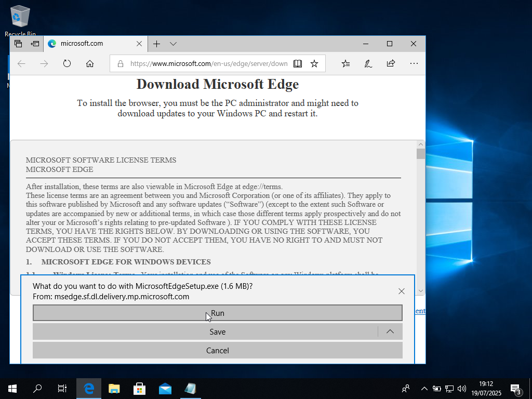
Task: Open the Edge home page icon
Action: [90, 63]
